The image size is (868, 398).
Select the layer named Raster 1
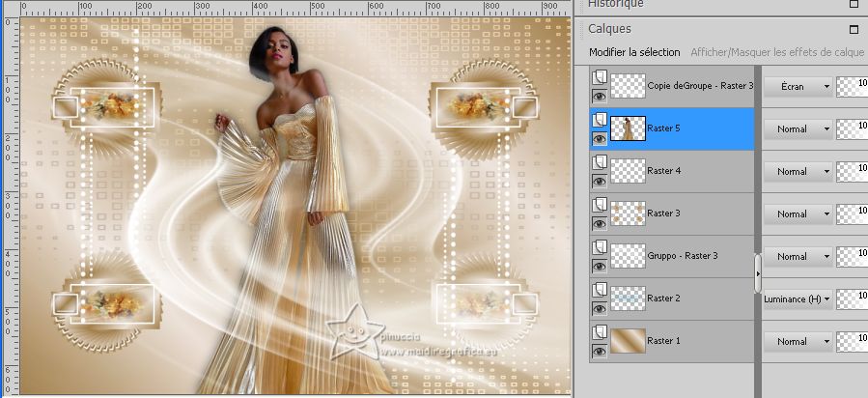(663, 341)
